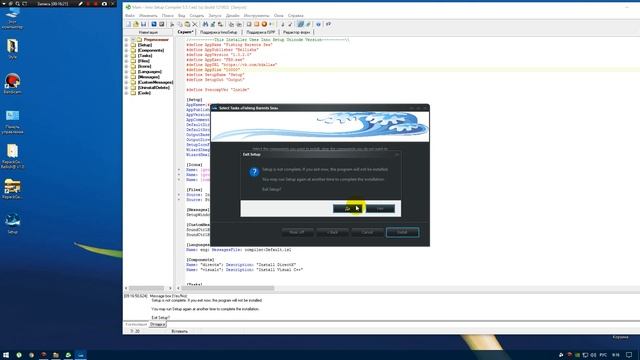
Task: Click the Find binoculars toolbar icon
Action: coord(205,24)
